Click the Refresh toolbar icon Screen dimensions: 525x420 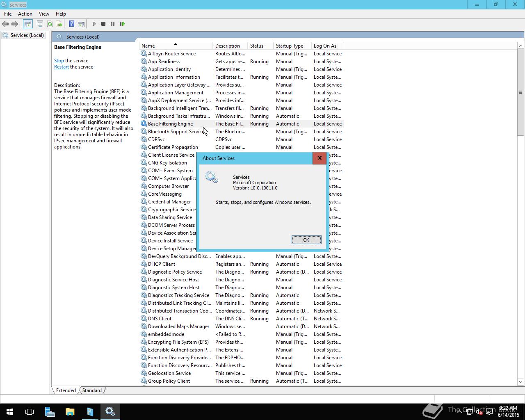click(50, 24)
